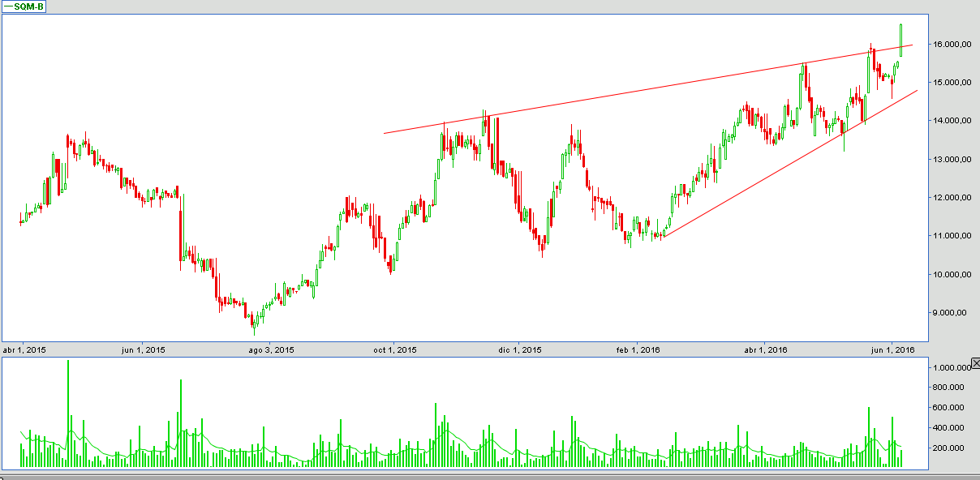The image size is (980, 480).
Task: Click the 13.000,00 price axis label
Action: [x=952, y=160]
